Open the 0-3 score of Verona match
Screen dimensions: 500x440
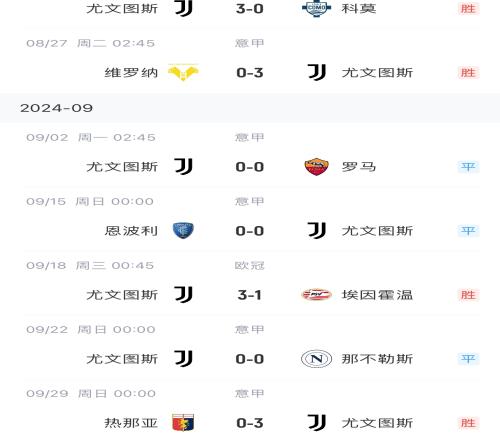click(x=250, y=73)
